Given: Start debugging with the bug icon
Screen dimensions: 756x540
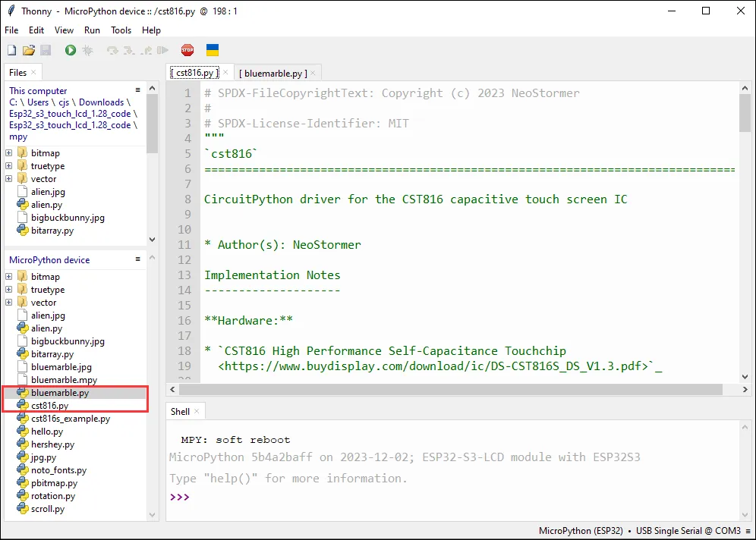Looking at the screenshot, I should pos(87,50).
